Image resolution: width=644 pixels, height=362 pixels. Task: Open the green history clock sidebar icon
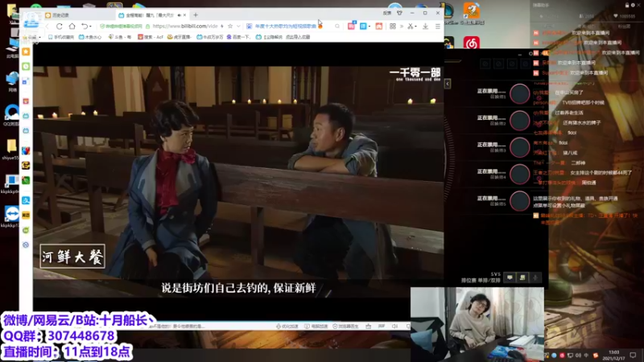[x=26, y=67]
